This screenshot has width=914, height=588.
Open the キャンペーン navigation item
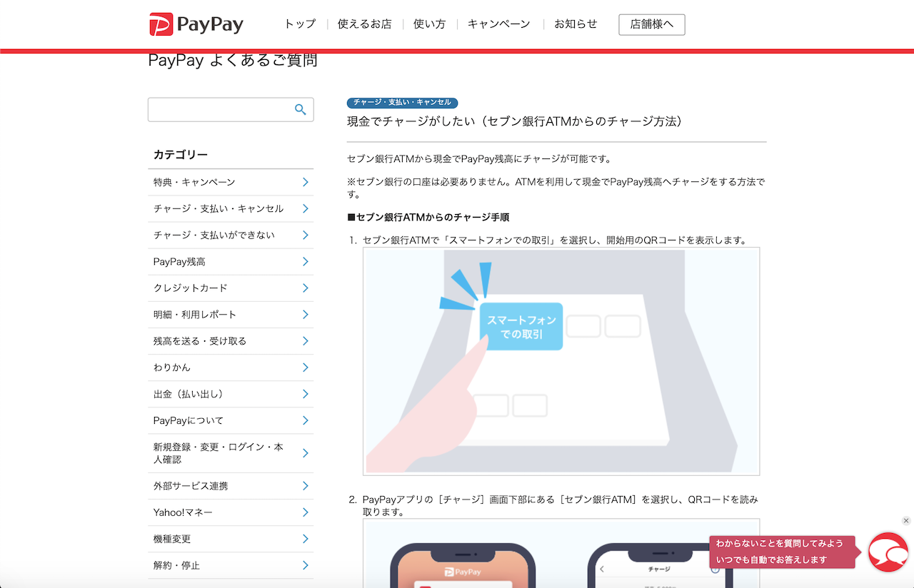pyautogui.click(x=498, y=24)
